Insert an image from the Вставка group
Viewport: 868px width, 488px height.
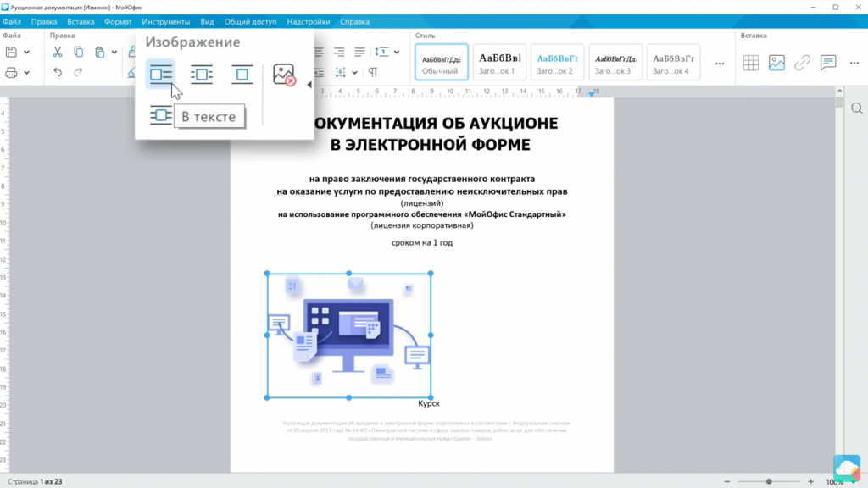tap(776, 63)
